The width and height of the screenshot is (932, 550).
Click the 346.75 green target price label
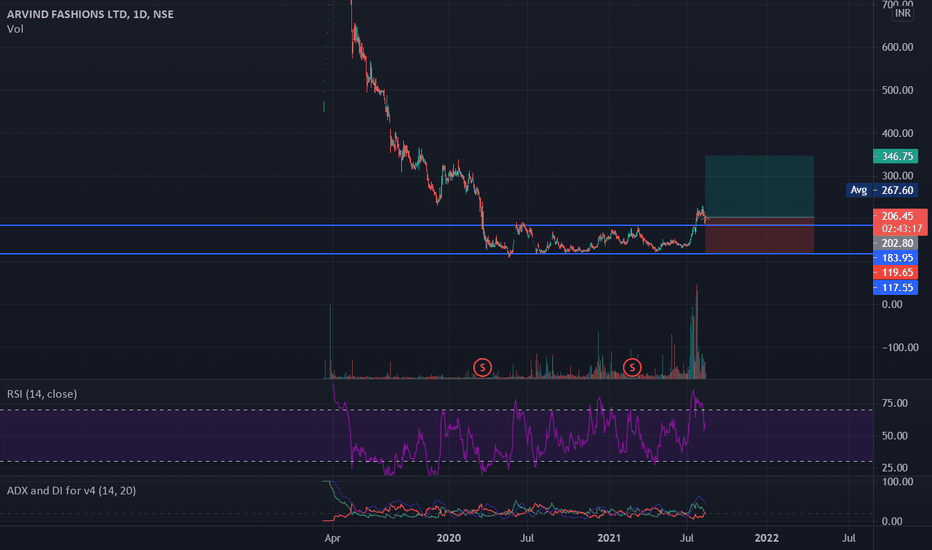click(x=895, y=156)
